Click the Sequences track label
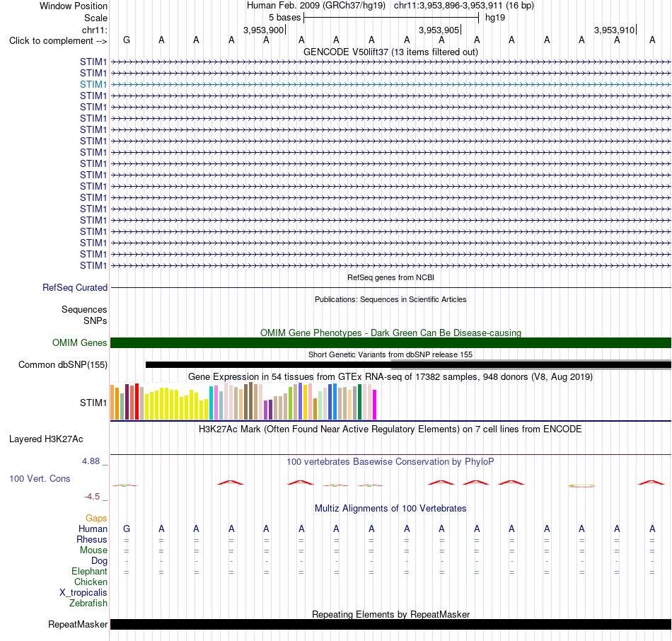 [x=84, y=310]
